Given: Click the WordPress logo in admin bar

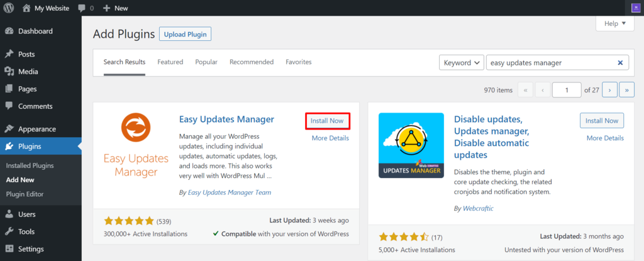Looking at the screenshot, I should (x=8, y=8).
